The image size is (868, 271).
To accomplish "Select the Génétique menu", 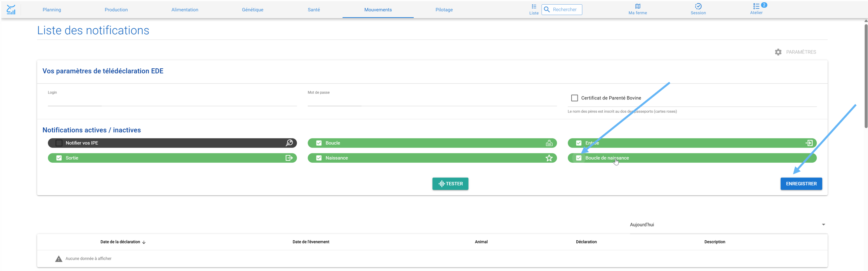I will coord(252,10).
